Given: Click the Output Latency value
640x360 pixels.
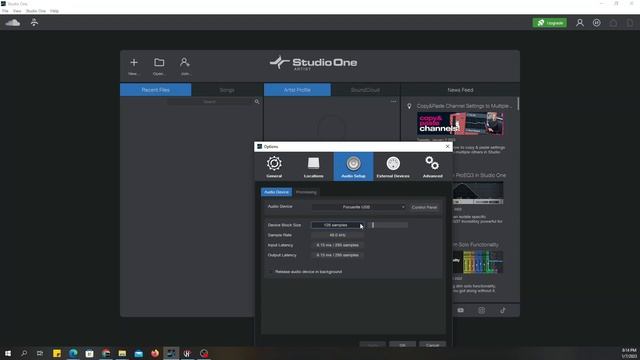Looking at the screenshot, I should click(x=337, y=255).
